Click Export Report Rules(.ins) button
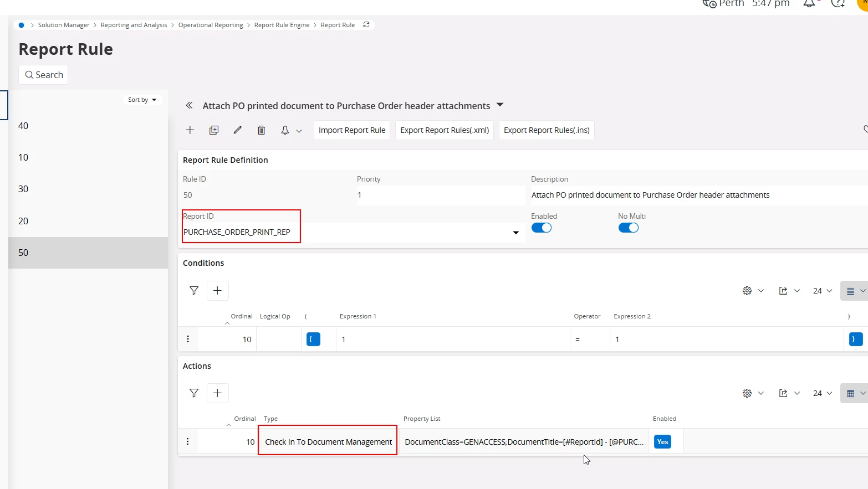Viewport: 868px width, 489px height. click(x=547, y=130)
